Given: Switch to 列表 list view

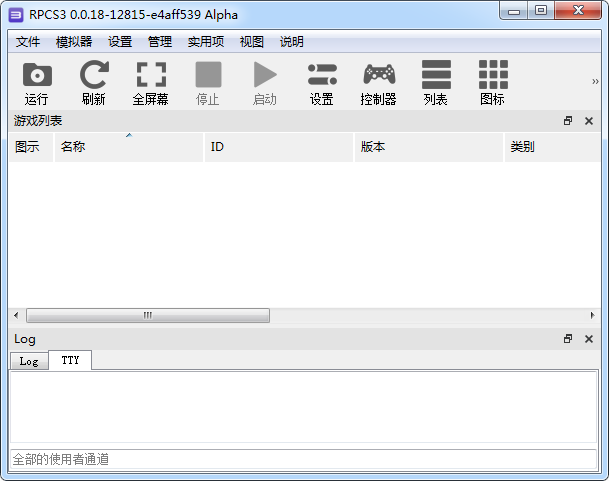Looking at the screenshot, I should click(x=436, y=82).
